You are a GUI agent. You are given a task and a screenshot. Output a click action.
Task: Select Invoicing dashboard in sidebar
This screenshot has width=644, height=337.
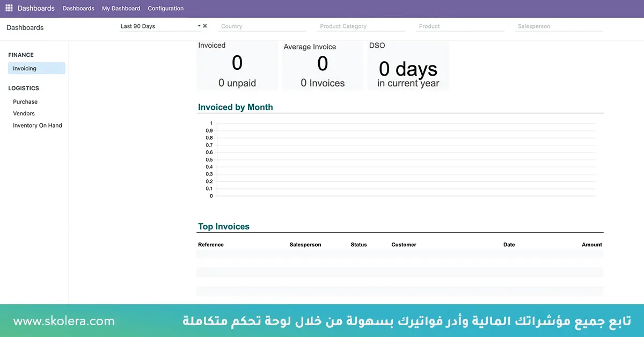[36, 68]
